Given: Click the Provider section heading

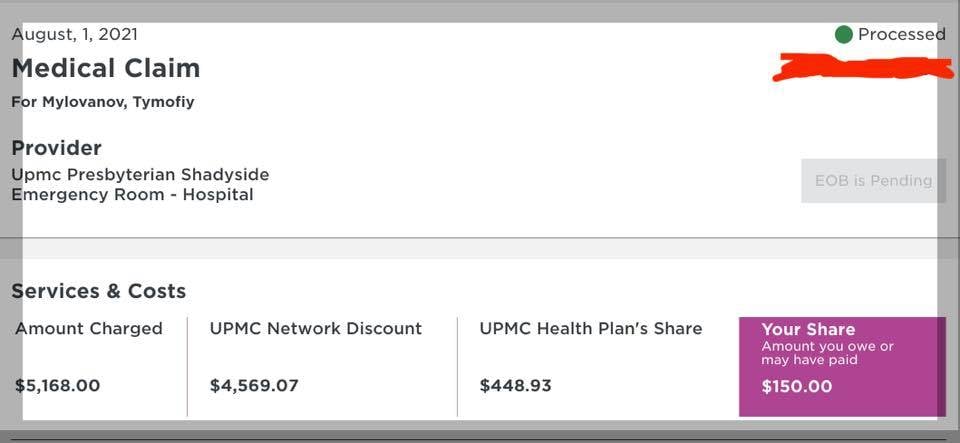Looking at the screenshot, I should [x=56, y=148].
